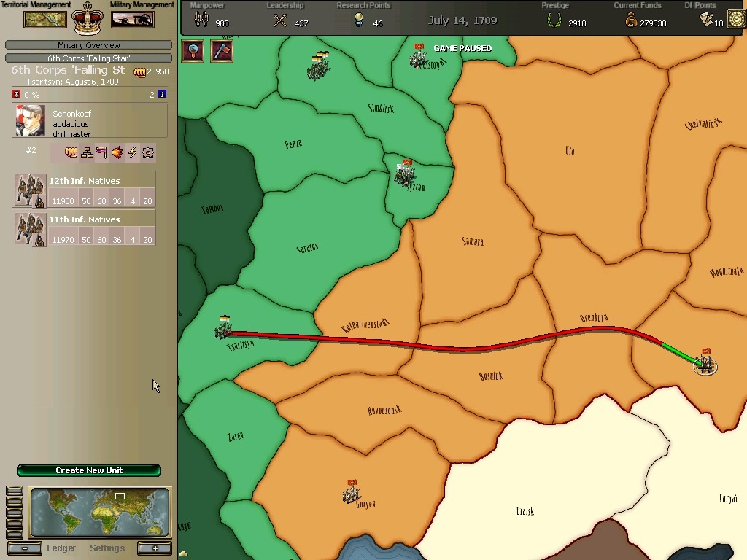Click the Penza province label
Image resolution: width=747 pixels, height=560 pixels.
pyautogui.click(x=293, y=144)
